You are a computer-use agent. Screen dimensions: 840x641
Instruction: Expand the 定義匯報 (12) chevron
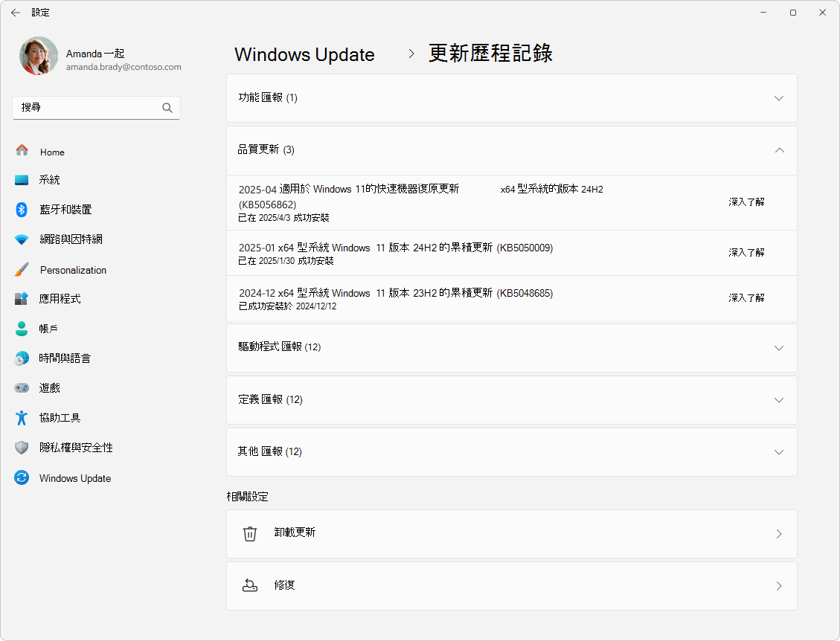779,400
